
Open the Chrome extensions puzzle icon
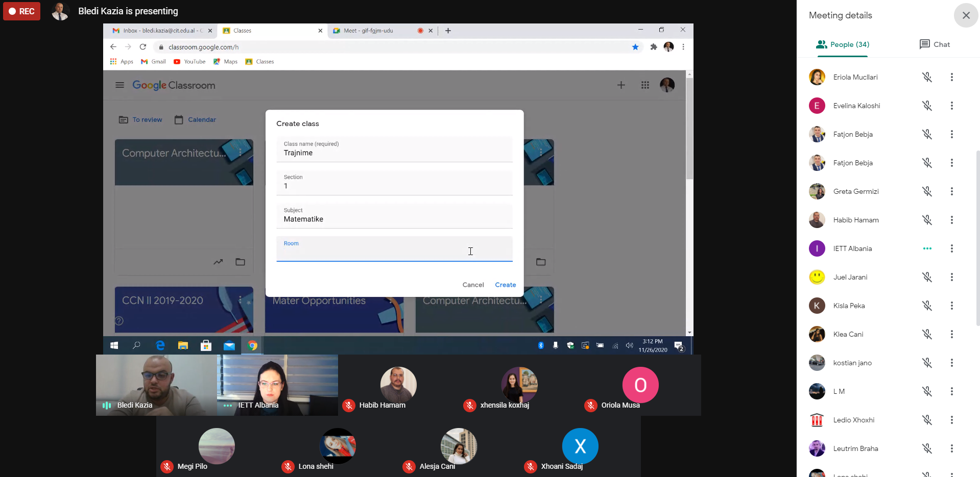click(653, 47)
